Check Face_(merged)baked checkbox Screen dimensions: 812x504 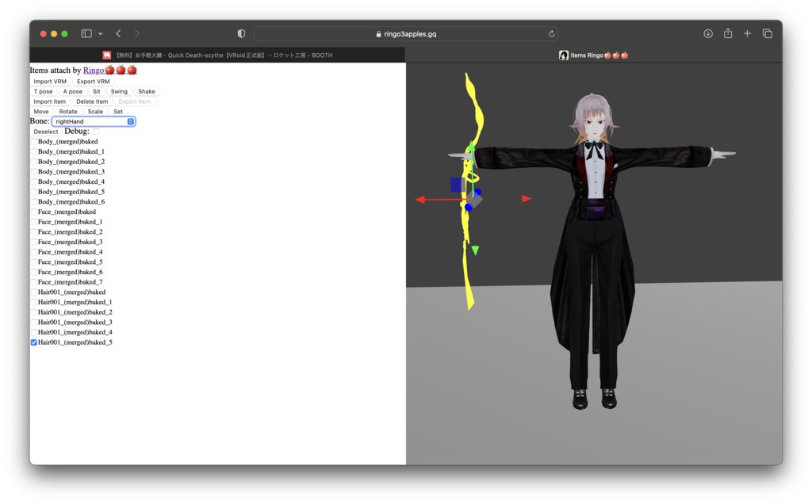click(33, 212)
